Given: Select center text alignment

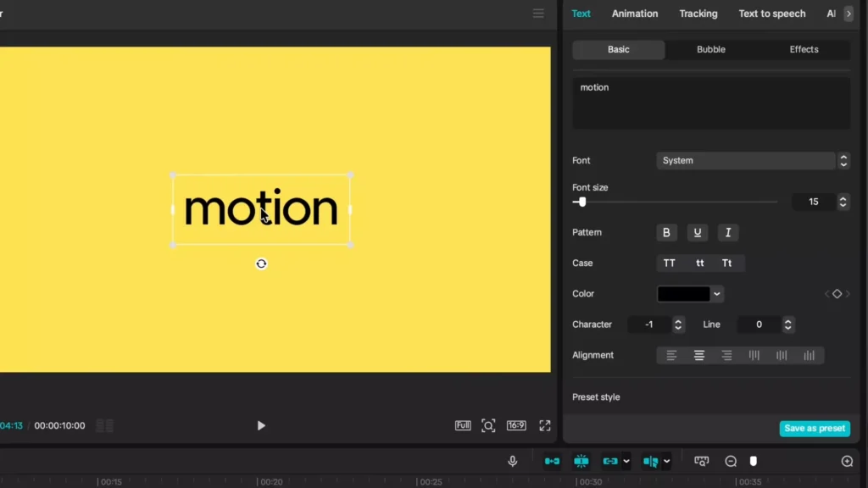Looking at the screenshot, I should click(x=698, y=355).
